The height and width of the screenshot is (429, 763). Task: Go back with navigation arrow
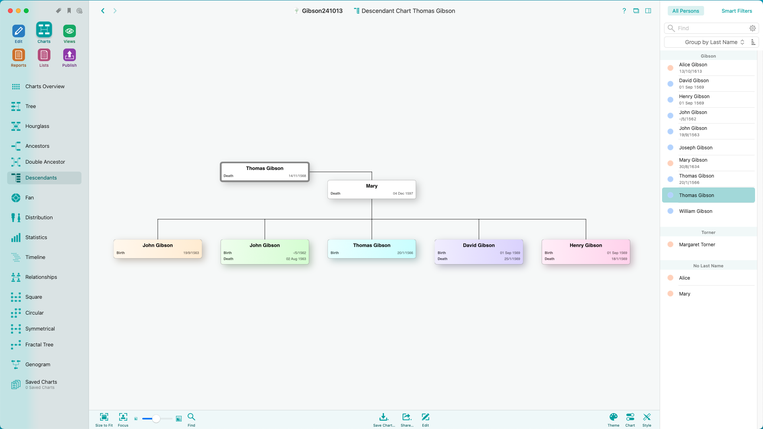(x=103, y=11)
